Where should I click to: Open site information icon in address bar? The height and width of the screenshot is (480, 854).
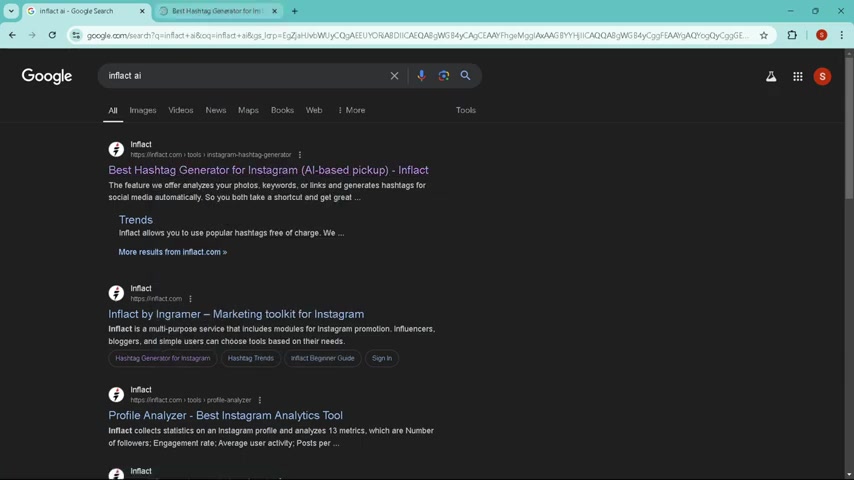click(x=76, y=35)
